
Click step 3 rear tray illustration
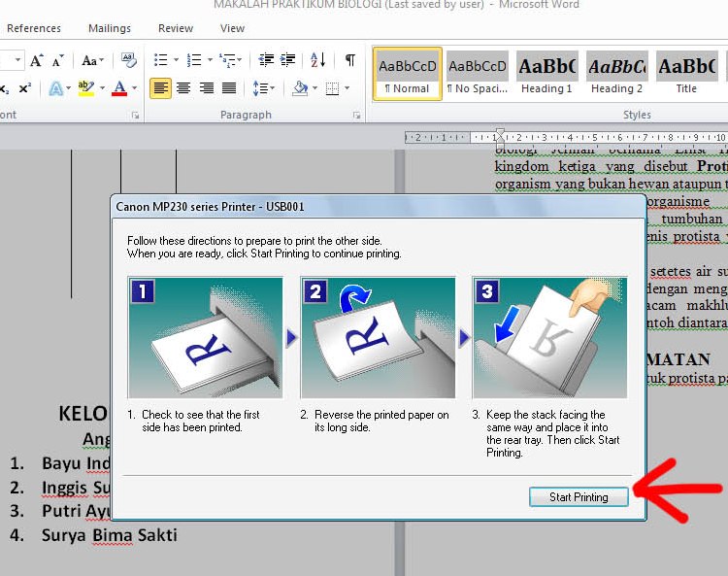click(x=549, y=338)
